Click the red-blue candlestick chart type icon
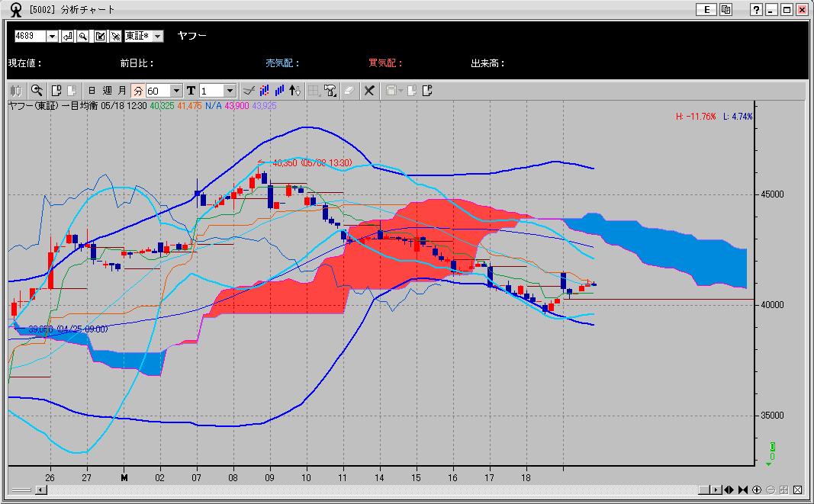This screenshot has width=814, height=504. tap(264, 91)
